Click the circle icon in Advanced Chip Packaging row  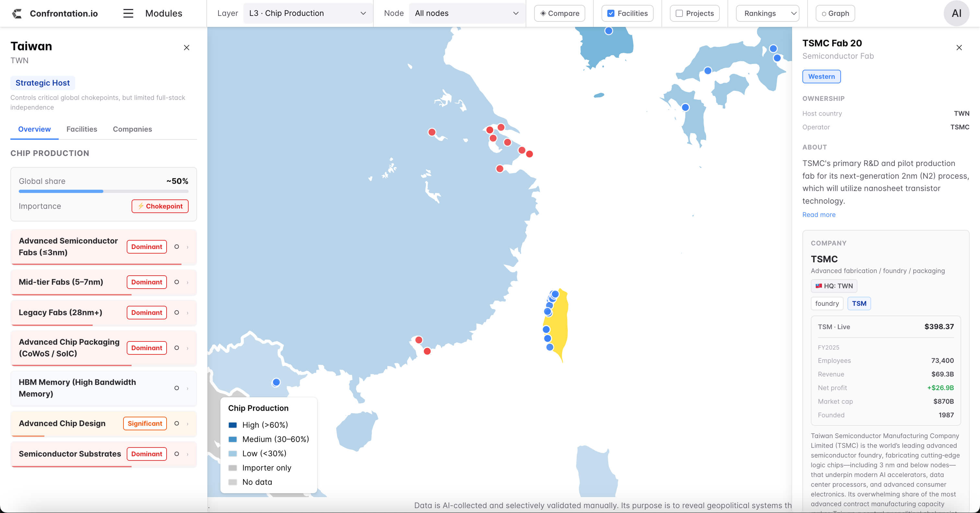pos(177,348)
